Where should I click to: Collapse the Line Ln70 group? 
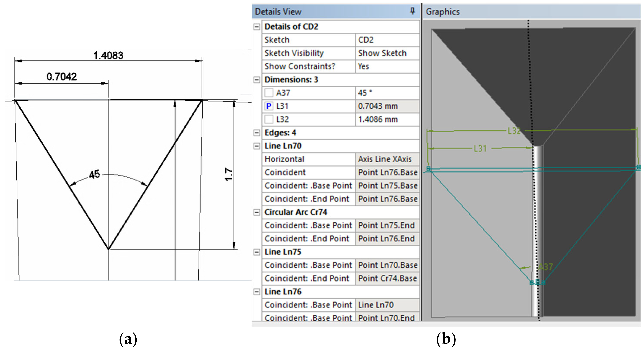257,146
